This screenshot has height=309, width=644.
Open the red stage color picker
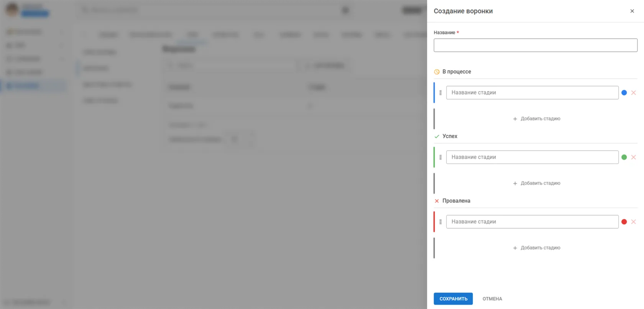[624, 222]
